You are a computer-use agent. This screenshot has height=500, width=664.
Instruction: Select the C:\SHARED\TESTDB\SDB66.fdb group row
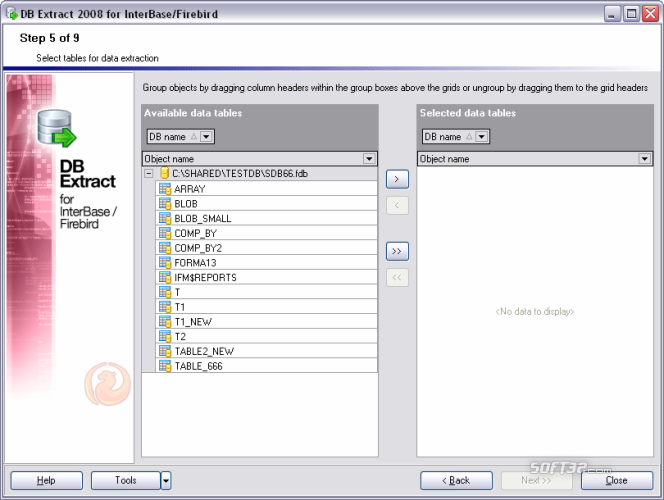pos(260,174)
